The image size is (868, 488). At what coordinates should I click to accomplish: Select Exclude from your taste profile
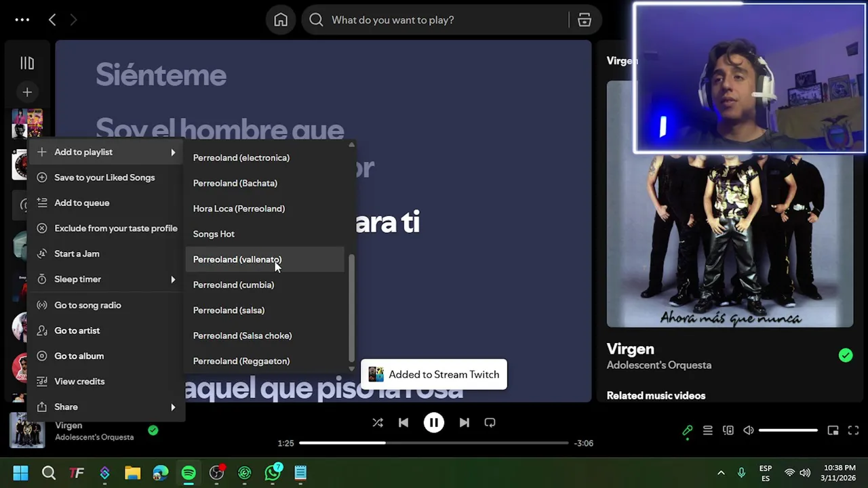point(106,228)
